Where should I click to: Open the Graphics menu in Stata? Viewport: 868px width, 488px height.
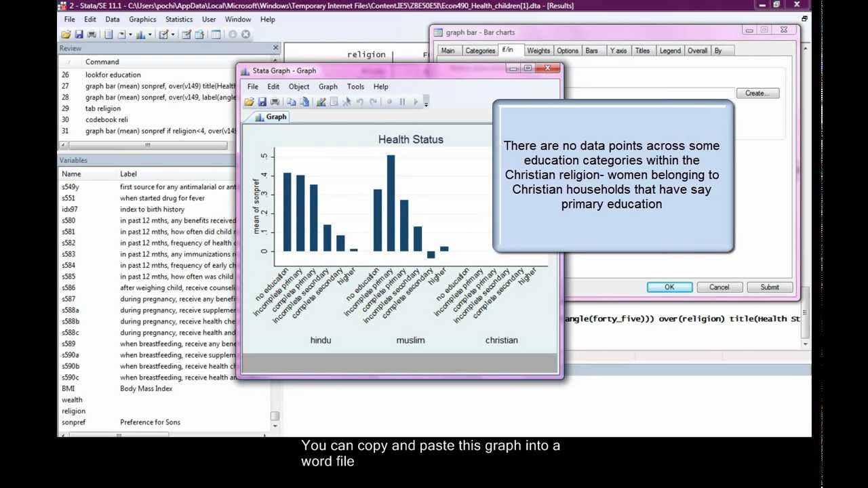coord(142,19)
